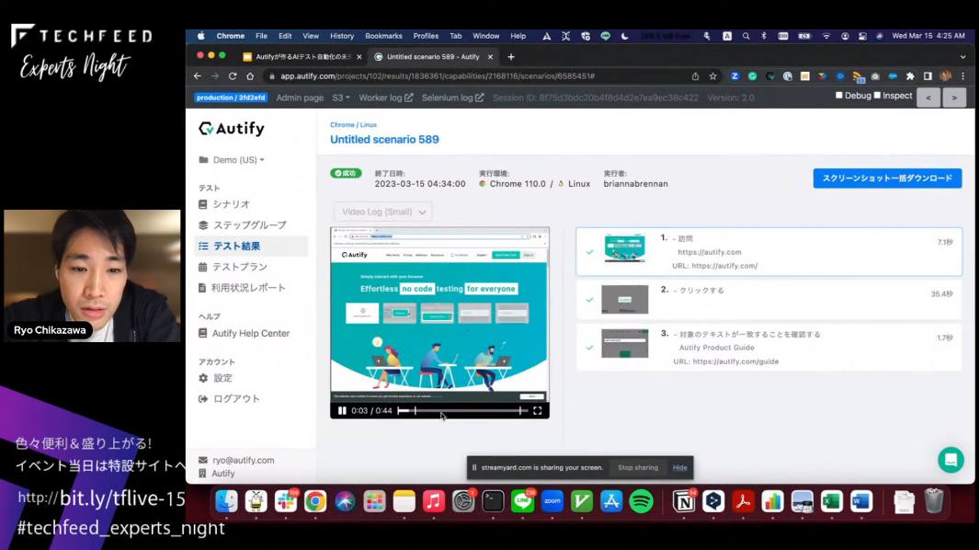
Task: Open Google Chrome from the dock
Action: point(315,501)
